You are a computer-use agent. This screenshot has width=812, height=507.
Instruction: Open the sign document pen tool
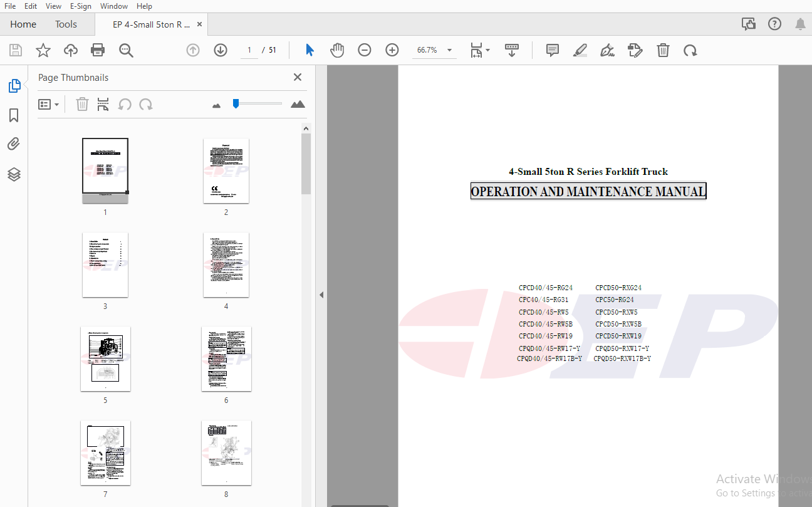click(x=607, y=50)
